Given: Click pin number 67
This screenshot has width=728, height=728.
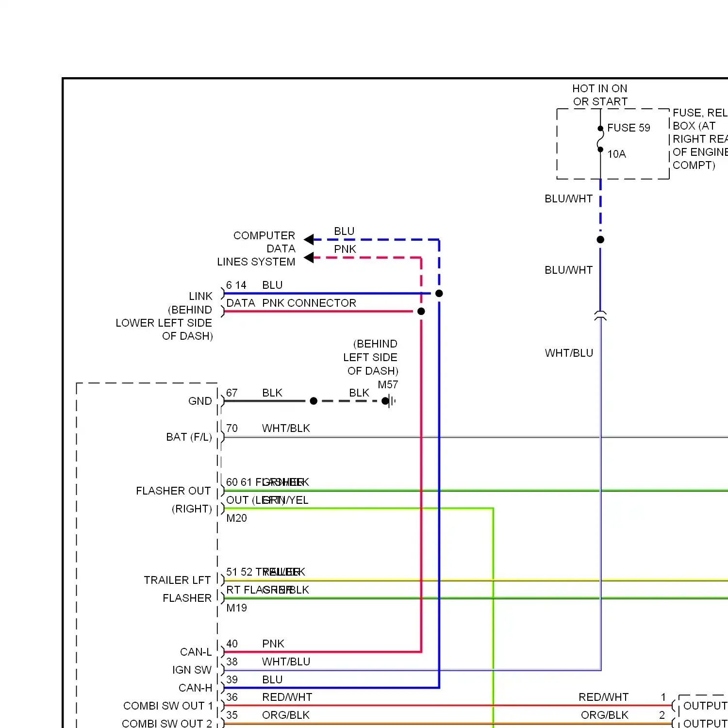Looking at the screenshot, I should click(x=232, y=393).
